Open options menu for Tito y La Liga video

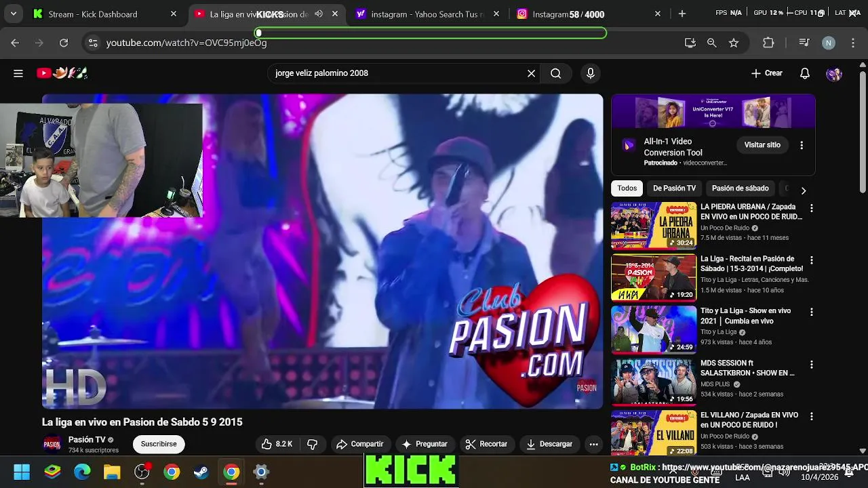click(811, 312)
